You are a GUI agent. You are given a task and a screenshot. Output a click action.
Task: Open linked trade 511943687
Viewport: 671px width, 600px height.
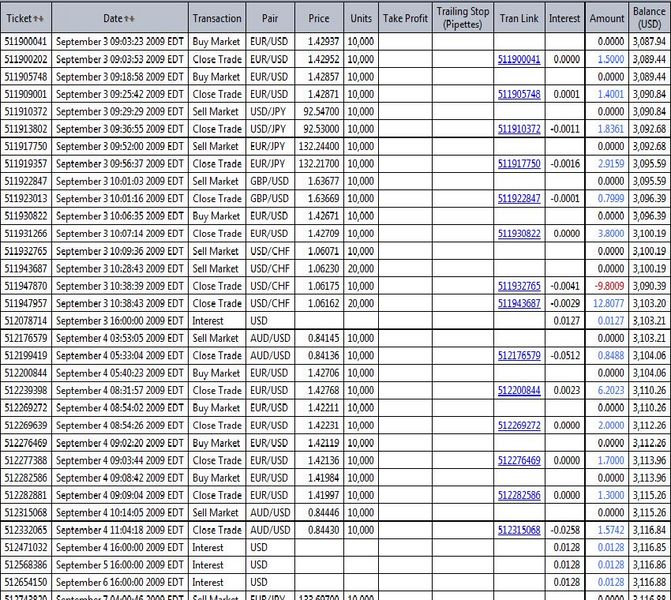coord(519,303)
